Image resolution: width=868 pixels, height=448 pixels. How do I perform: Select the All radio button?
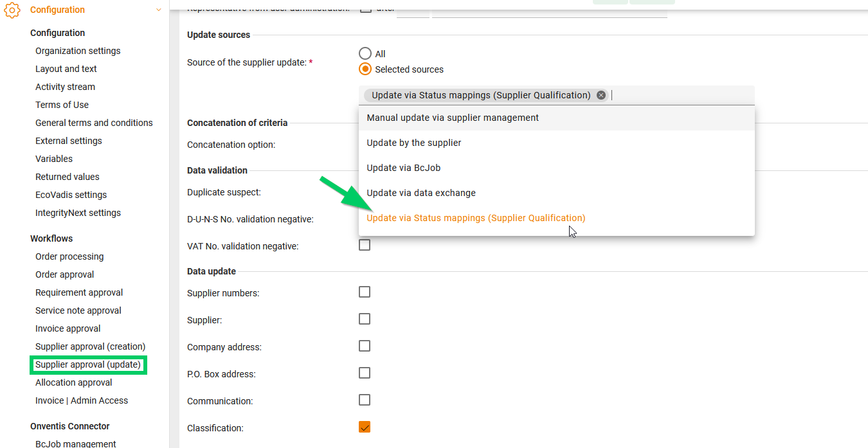[365, 54]
